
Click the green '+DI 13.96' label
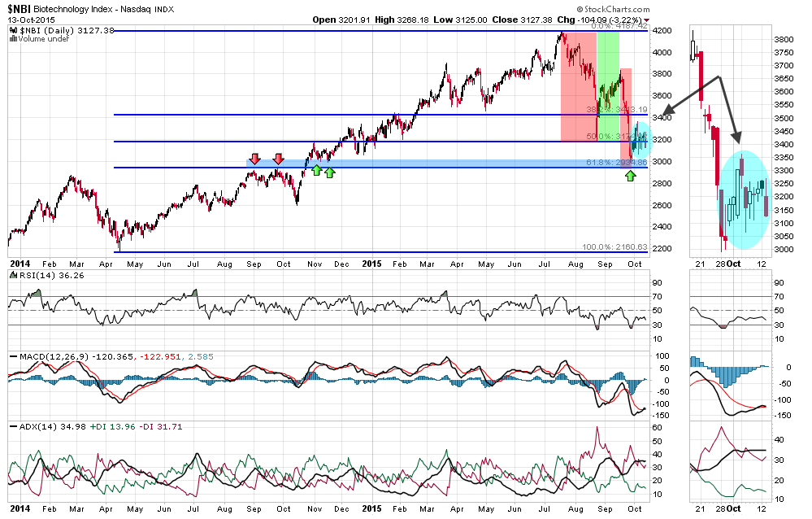tap(112, 427)
